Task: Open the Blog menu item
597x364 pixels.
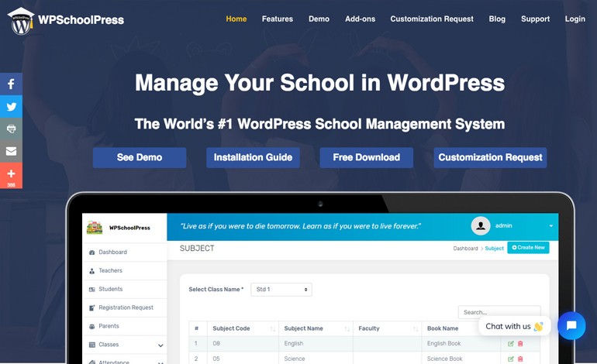Action: (497, 19)
